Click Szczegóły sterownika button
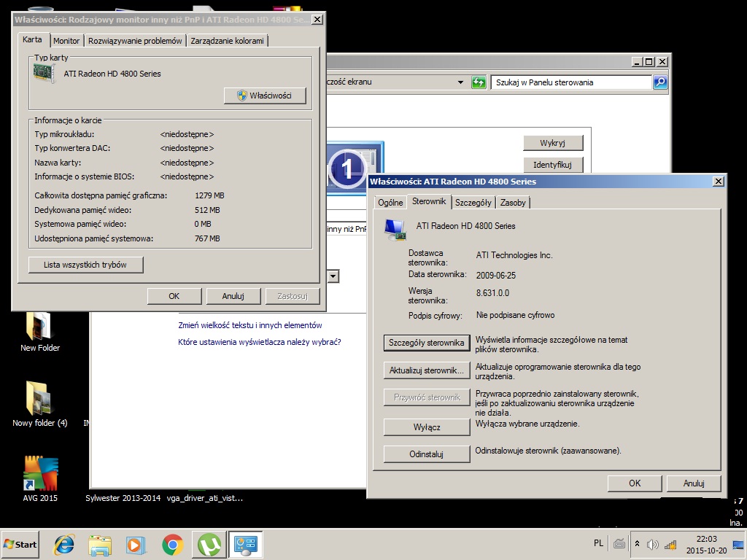Screen dimensions: 747x560 tap(426, 343)
